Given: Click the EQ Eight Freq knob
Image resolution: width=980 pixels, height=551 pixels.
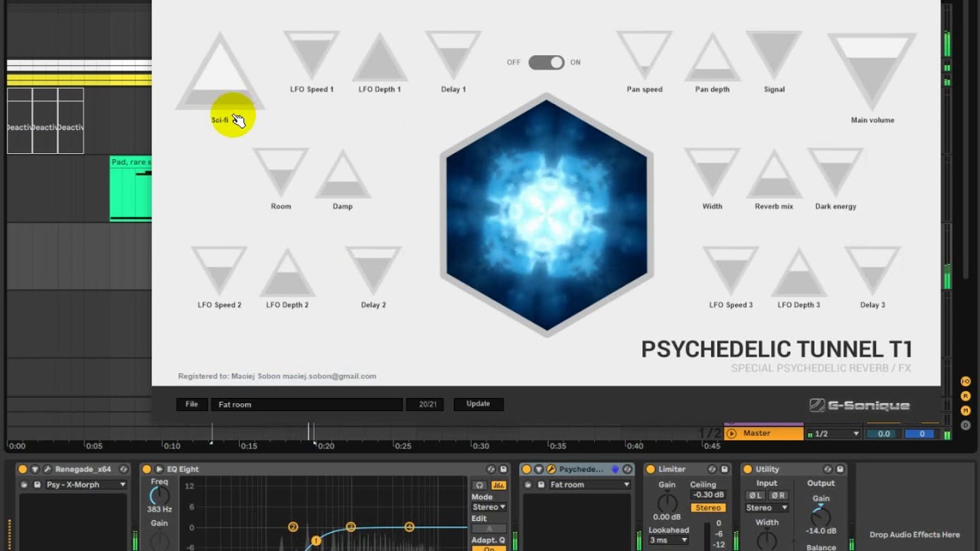Looking at the screenshot, I should tap(159, 496).
